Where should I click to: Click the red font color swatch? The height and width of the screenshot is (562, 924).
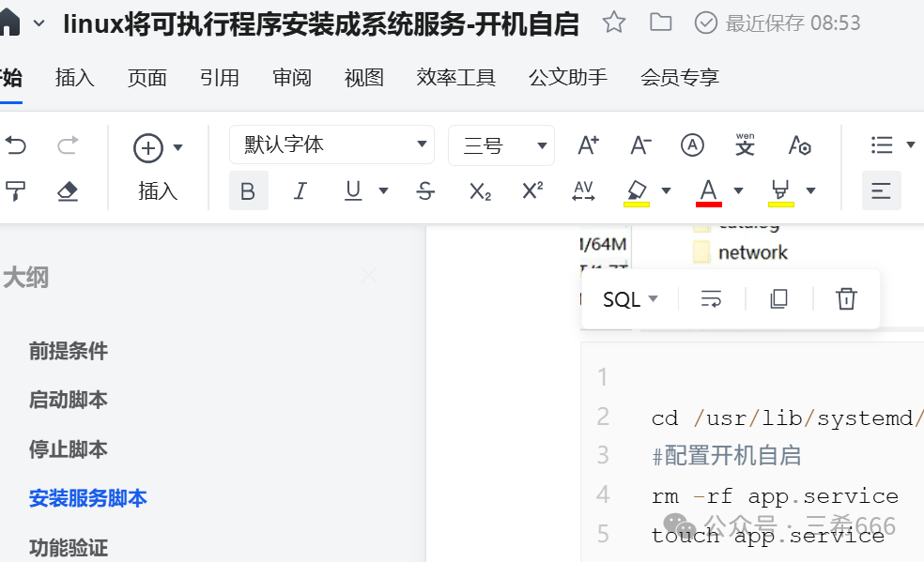[x=708, y=192]
